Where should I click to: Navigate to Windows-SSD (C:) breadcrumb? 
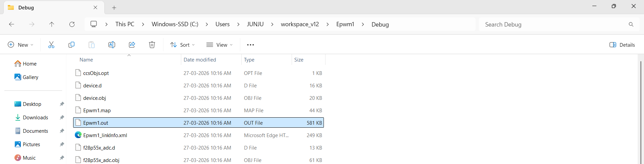(175, 24)
